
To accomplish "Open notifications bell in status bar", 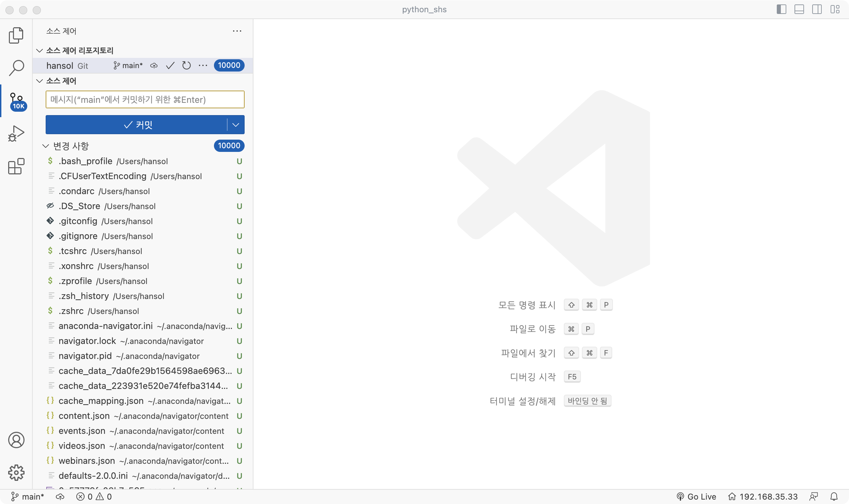I will coord(834,497).
